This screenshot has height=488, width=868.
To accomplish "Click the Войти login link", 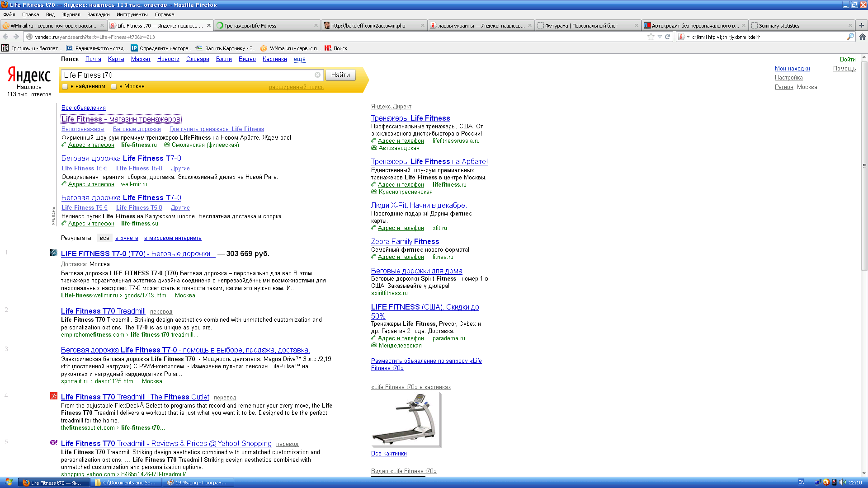I will point(848,60).
